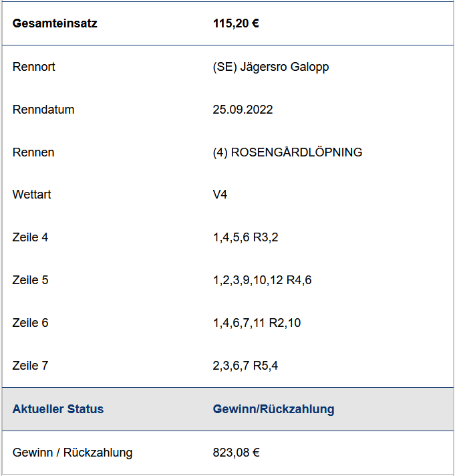Select the race date 25.09.2022
Screen dimensions: 455x476
point(243,110)
